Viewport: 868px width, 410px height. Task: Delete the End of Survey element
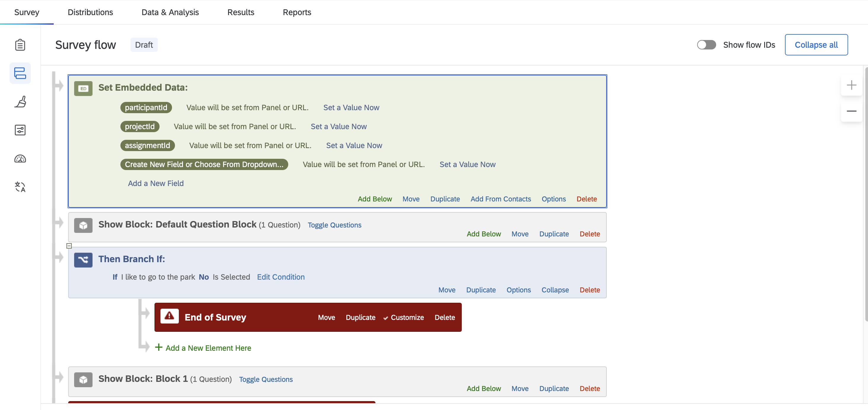tap(445, 318)
